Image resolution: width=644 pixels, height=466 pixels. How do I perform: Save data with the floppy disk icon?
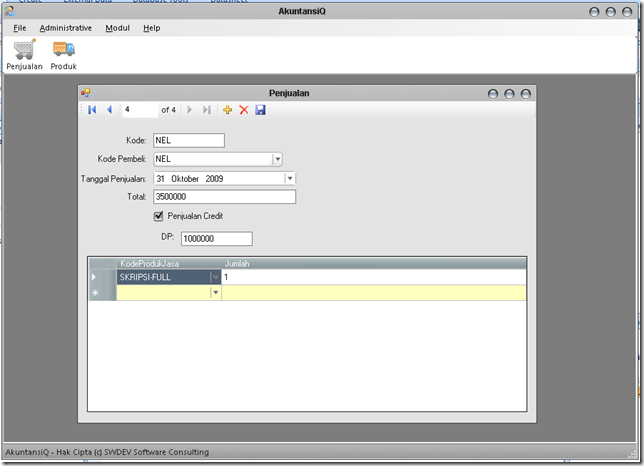[x=260, y=110]
